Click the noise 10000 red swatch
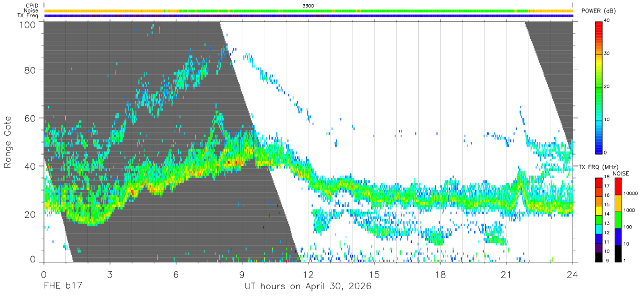 coord(617,186)
